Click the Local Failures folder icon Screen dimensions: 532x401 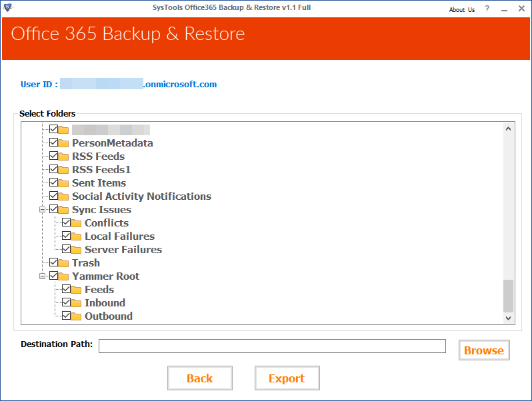76,236
